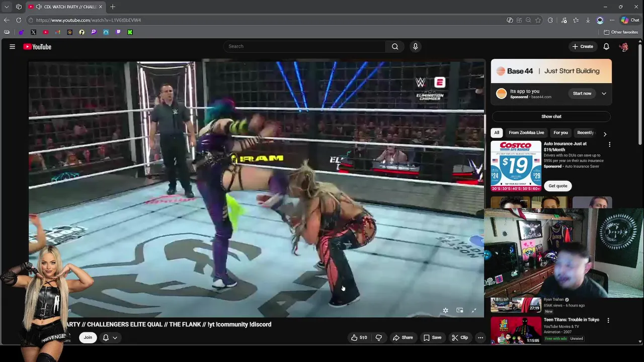Open browser downloads panel
This screenshot has height=362, width=644.
click(588, 20)
